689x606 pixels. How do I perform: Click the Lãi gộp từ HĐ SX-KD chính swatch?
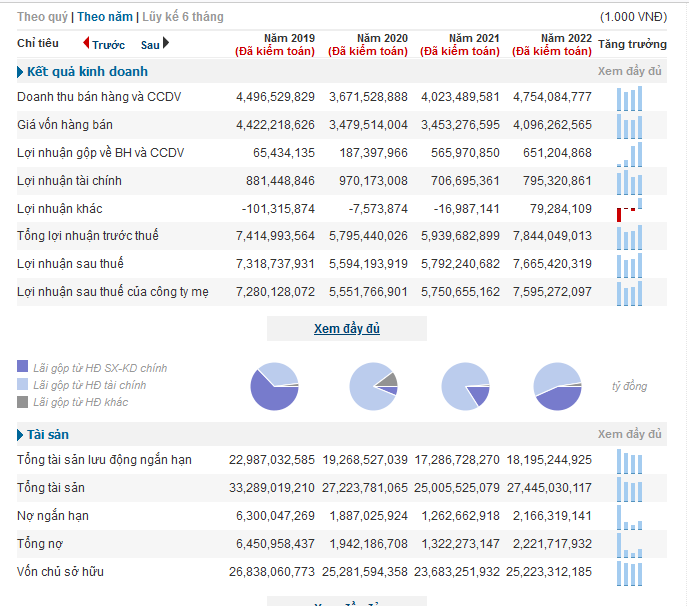22,366
